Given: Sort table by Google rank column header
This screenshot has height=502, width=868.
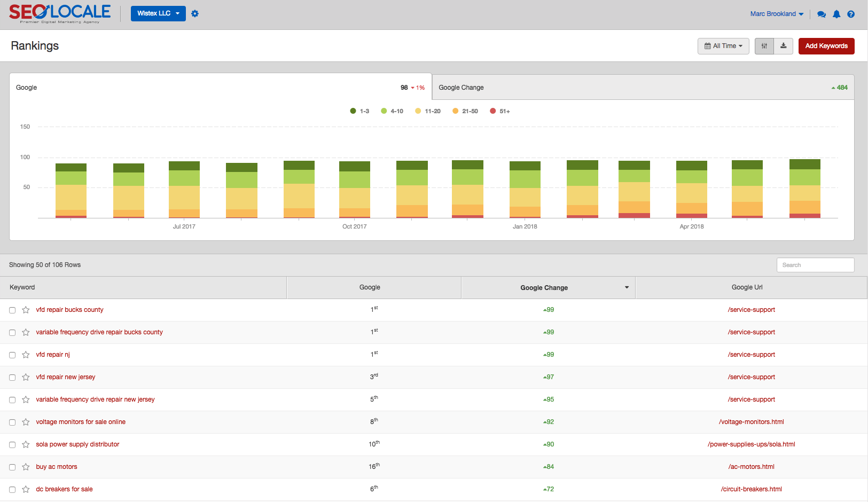Looking at the screenshot, I should point(374,287).
